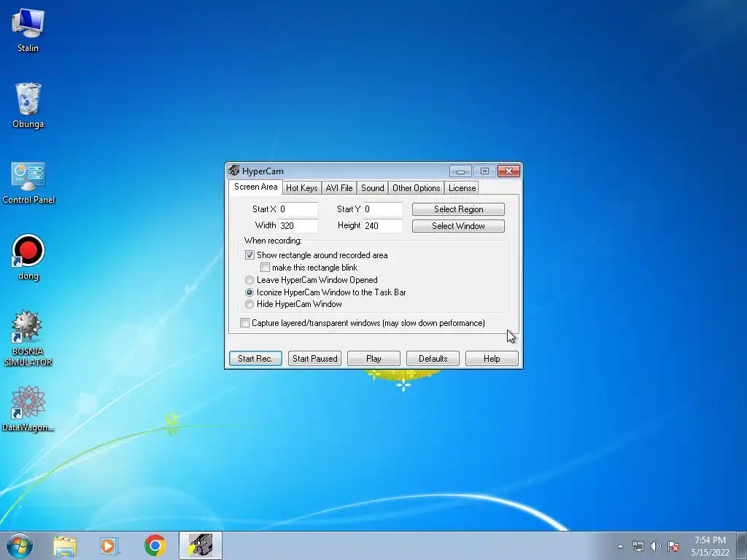Open the Action Center flag icon
The width and height of the screenshot is (747, 560).
[673, 546]
